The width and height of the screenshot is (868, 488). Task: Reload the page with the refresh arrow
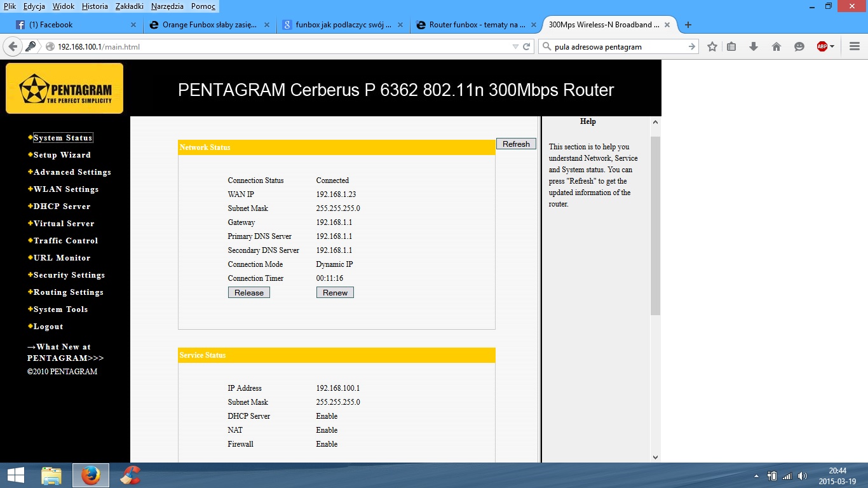click(x=526, y=47)
